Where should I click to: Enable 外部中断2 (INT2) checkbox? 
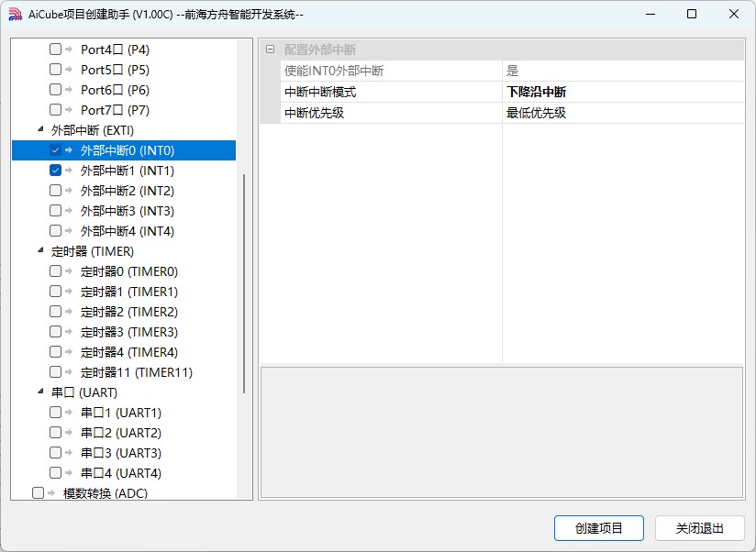click(x=55, y=191)
